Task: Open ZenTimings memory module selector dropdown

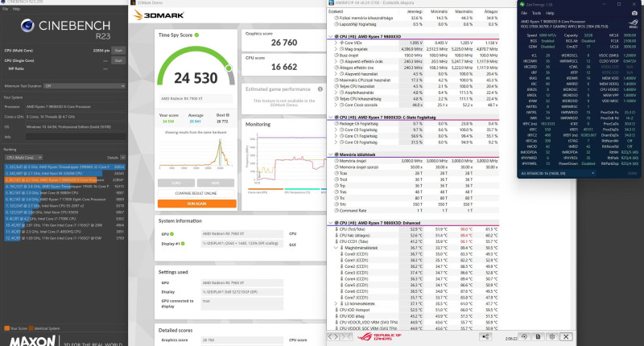Action: pyautogui.click(x=558, y=174)
